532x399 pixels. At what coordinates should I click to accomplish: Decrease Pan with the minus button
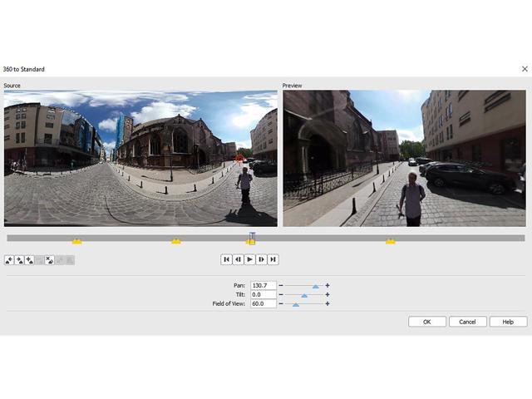[280, 286]
